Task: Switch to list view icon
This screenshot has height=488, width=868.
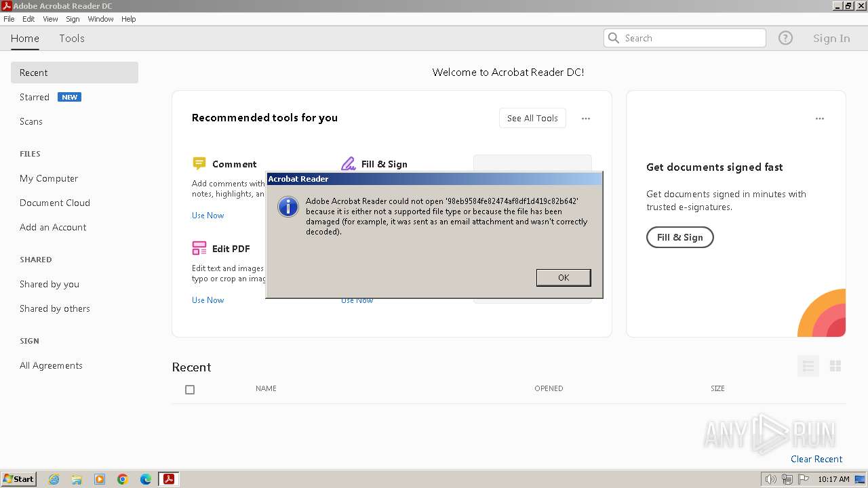Action: click(x=808, y=366)
